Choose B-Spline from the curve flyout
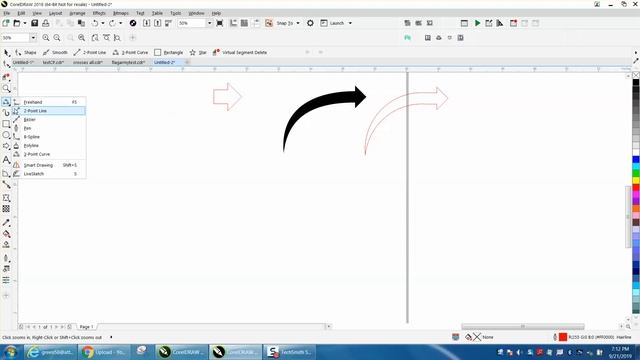The width and height of the screenshot is (640, 360). (x=49, y=137)
